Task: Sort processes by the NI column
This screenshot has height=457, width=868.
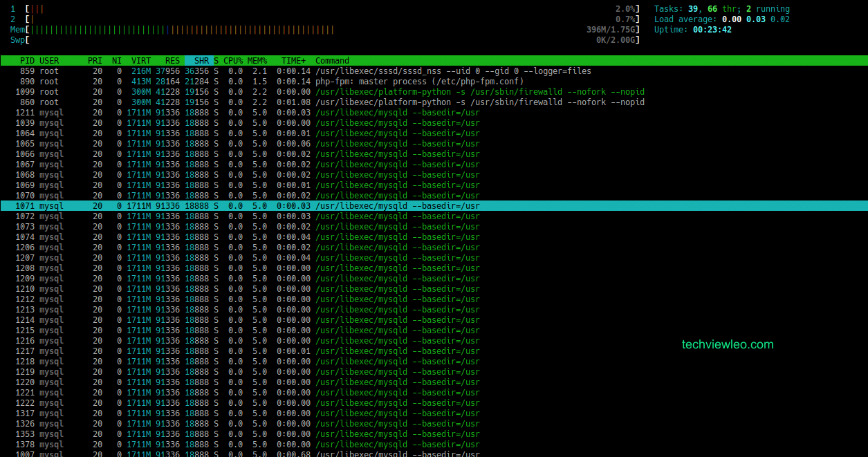Action: pos(116,60)
